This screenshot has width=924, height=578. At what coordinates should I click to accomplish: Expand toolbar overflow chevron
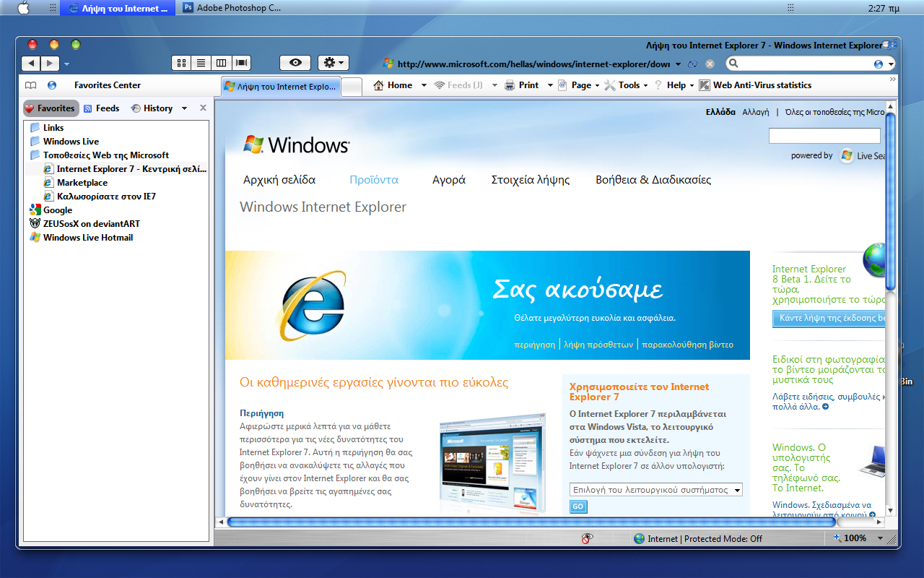(892, 79)
